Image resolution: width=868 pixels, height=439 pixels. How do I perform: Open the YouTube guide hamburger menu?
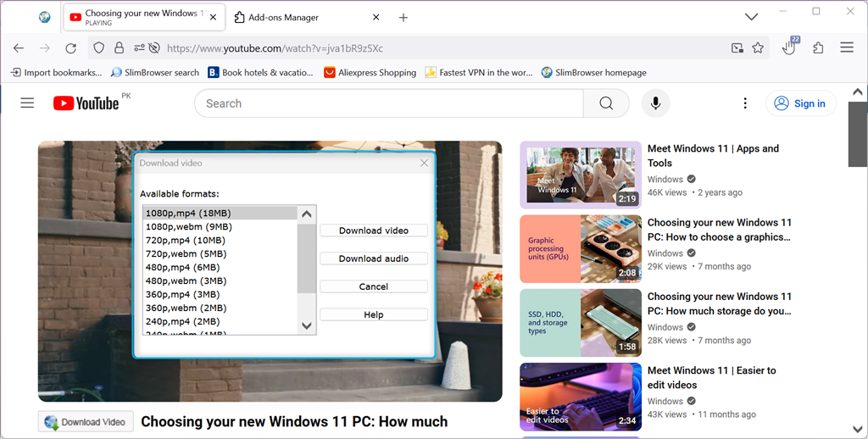pyautogui.click(x=27, y=103)
